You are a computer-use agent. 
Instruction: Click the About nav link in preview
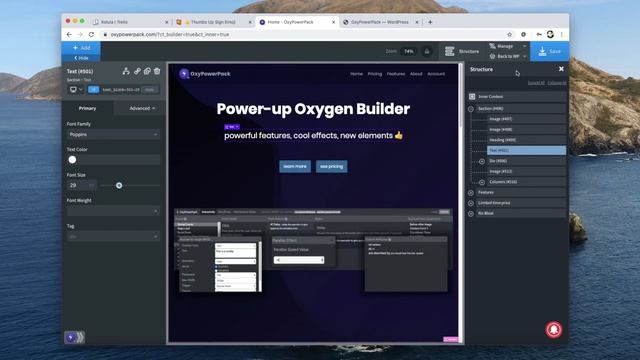pyautogui.click(x=416, y=74)
